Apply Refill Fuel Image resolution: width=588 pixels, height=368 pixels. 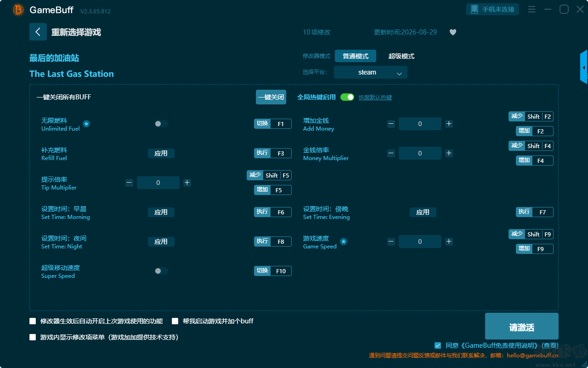pyautogui.click(x=161, y=153)
